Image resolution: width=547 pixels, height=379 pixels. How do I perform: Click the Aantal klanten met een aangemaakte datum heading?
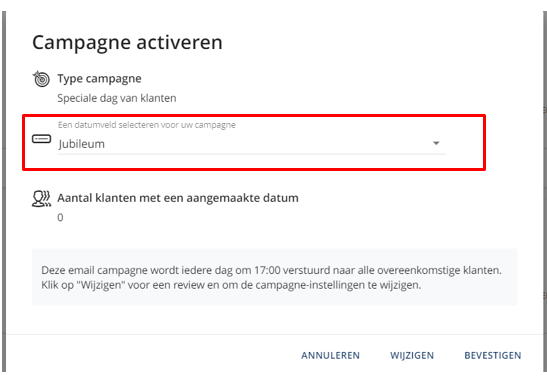point(178,198)
